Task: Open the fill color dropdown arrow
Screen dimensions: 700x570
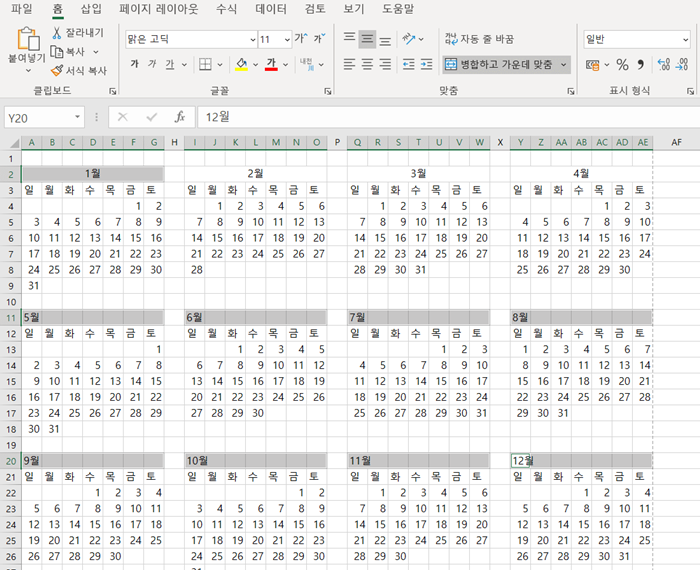Action: pyautogui.click(x=255, y=65)
